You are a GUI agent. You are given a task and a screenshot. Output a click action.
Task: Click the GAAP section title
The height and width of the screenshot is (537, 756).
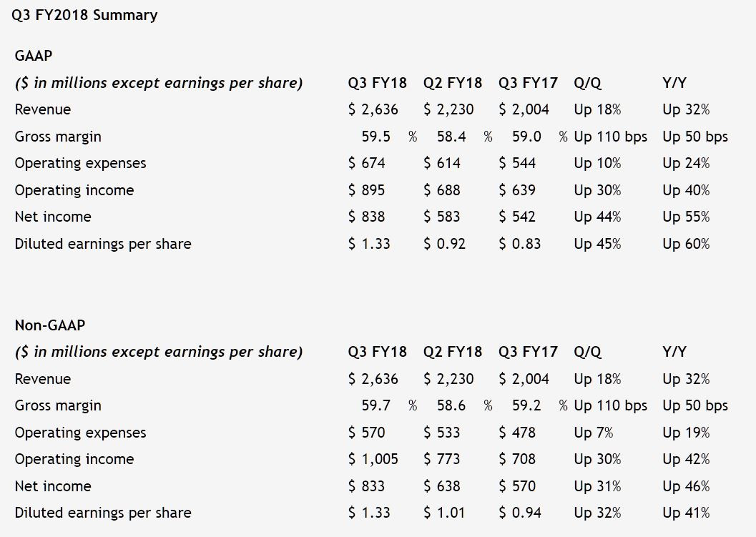coord(33,55)
